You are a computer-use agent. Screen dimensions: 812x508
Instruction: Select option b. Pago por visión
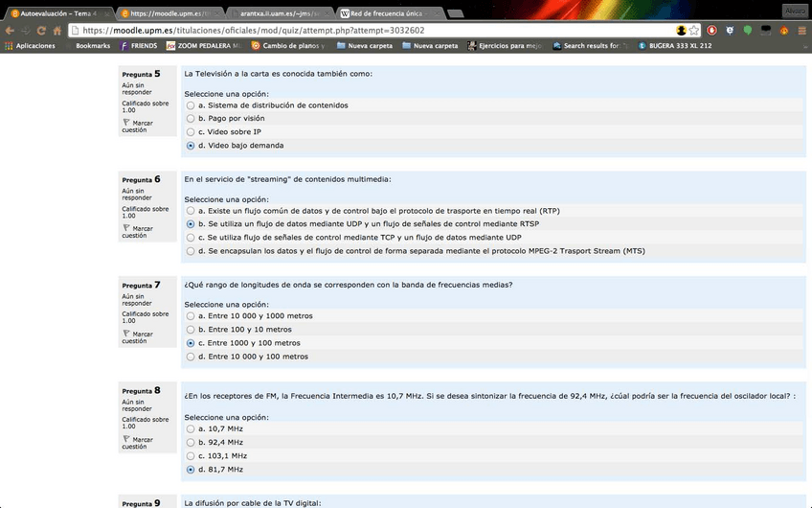[x=191, y=119]
